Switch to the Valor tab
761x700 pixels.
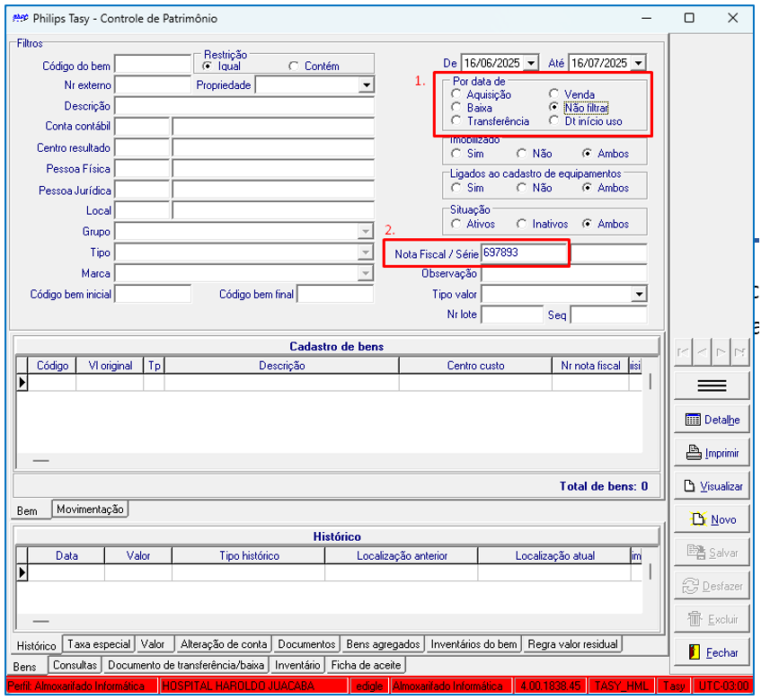(153, 644)
